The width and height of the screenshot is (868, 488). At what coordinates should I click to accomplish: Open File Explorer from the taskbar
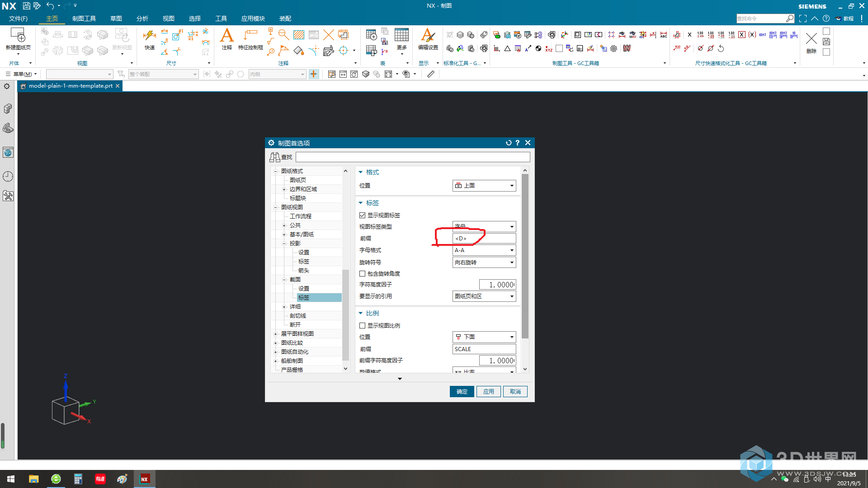[x=34, y=479]
